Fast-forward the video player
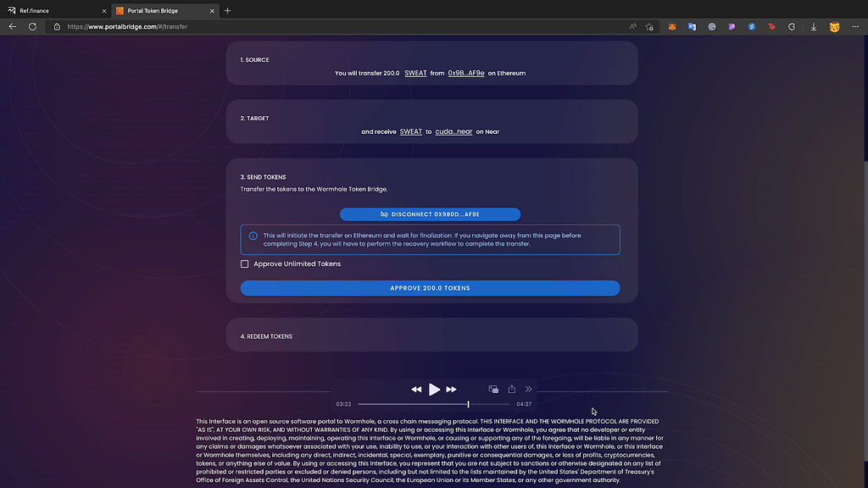This screenshot has height=488, width=868. (452, 390)
